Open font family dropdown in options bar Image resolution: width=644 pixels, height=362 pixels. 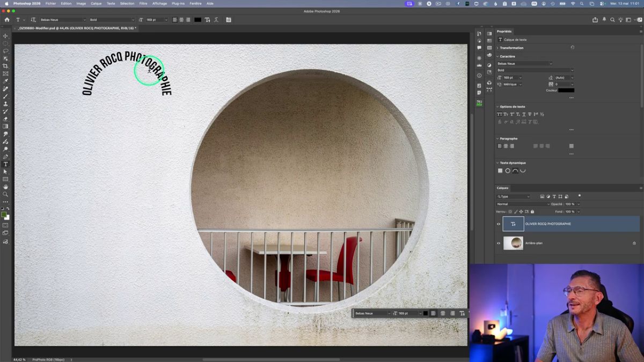point(63,20)
